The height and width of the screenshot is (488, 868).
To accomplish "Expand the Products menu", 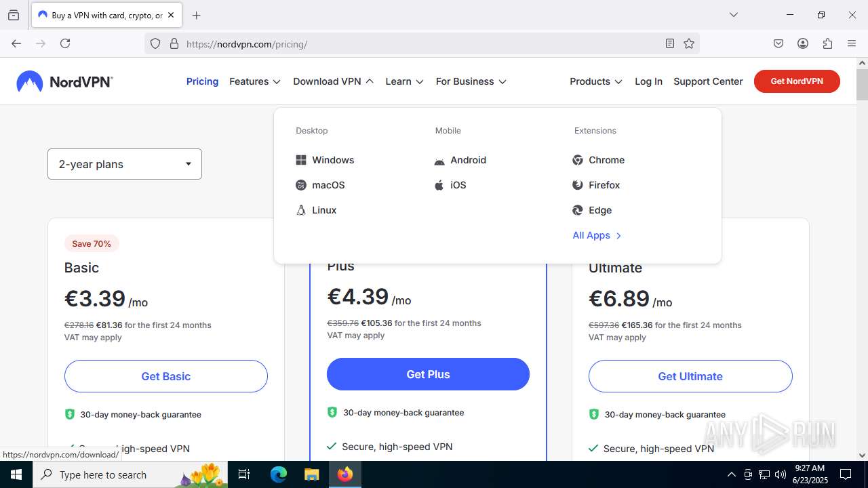I will point(596,81).
